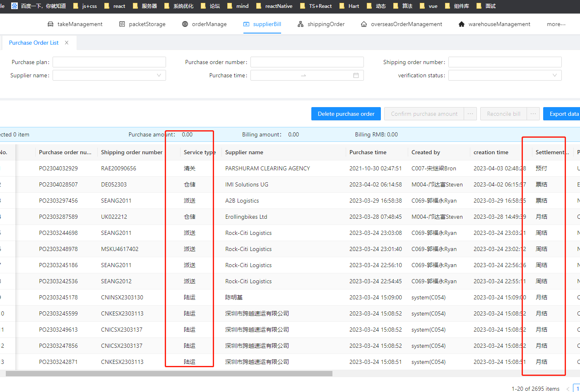Screen dimensions: 580x392
Task: Click the horizontal table scrollbar
Action: tap(169, 374)
